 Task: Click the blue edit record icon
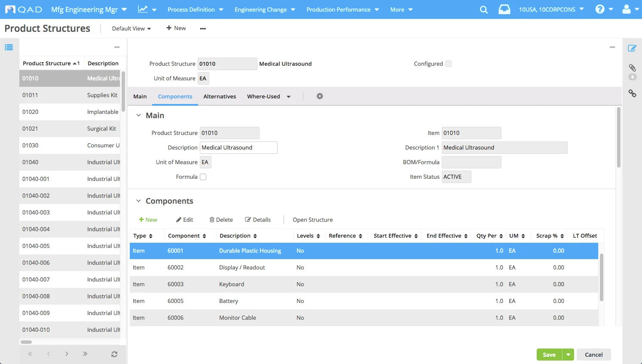[x=632, y=48]
